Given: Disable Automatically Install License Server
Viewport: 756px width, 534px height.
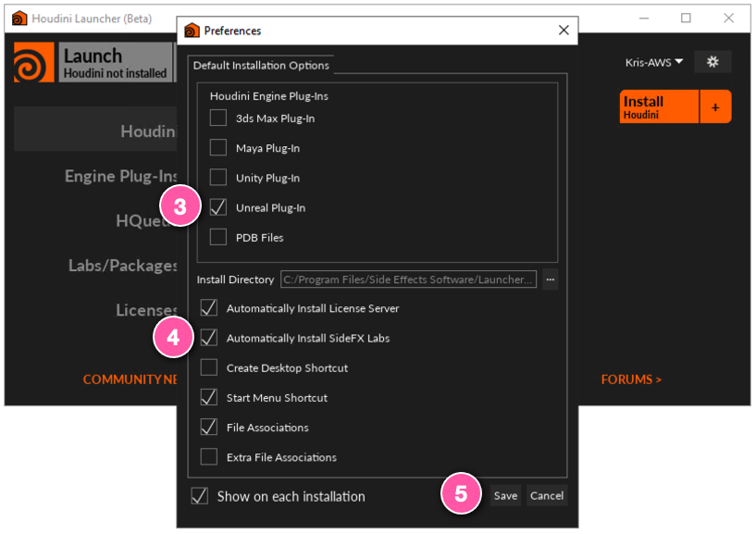Looking at the screenshot, I should pos(209,308).
